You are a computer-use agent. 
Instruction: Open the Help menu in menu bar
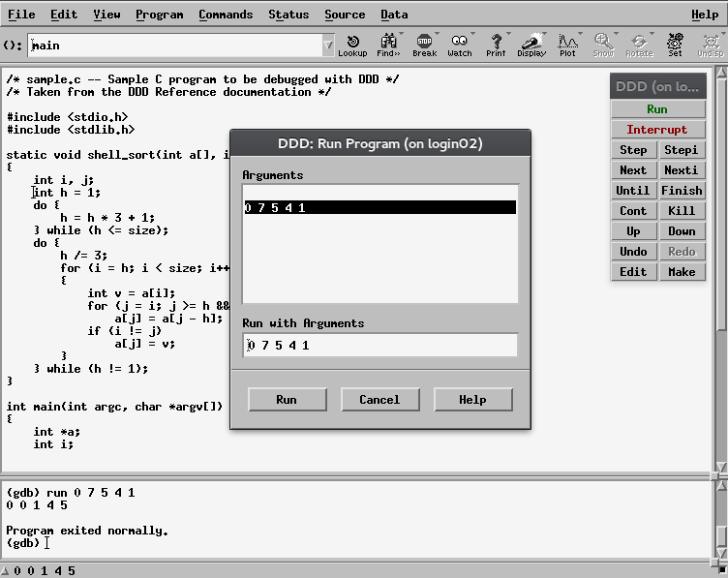coord(705,15)
